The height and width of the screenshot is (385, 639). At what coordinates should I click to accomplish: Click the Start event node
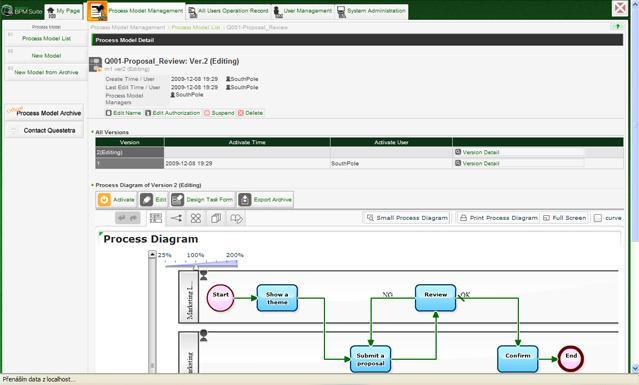pyautogui.click(x=220, y=298)
